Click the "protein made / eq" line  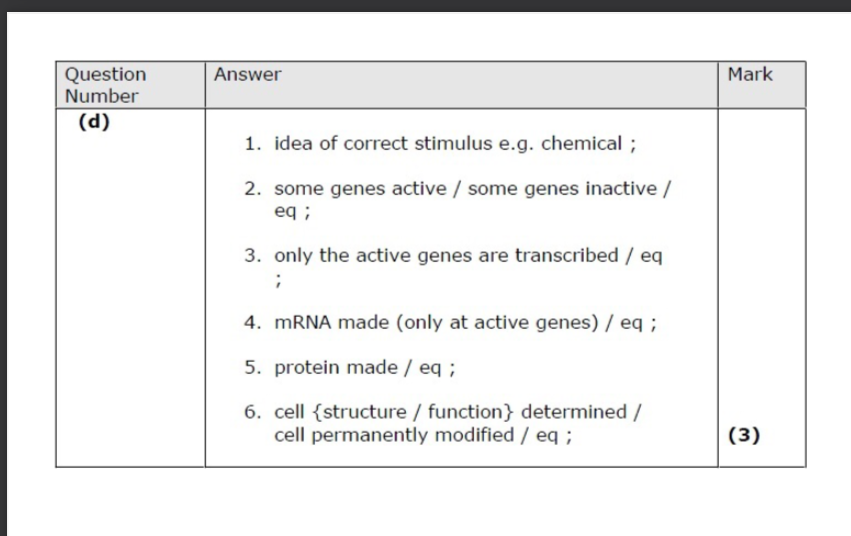pos(350,367)
